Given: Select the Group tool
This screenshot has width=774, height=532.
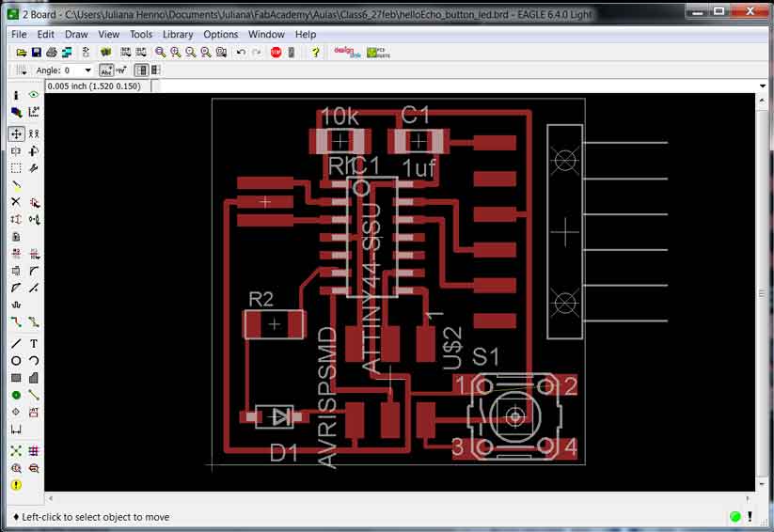Looking at the screenshot, I should pos(16,168).
